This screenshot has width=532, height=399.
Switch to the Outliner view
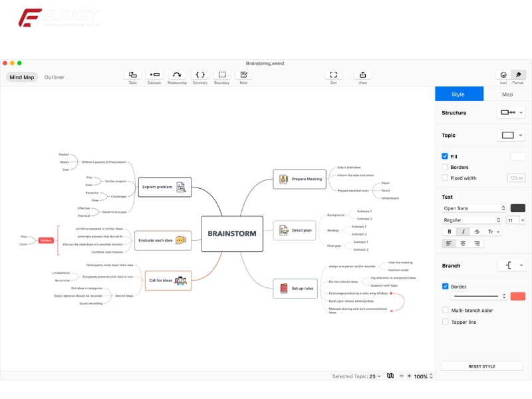pos(55,77)
